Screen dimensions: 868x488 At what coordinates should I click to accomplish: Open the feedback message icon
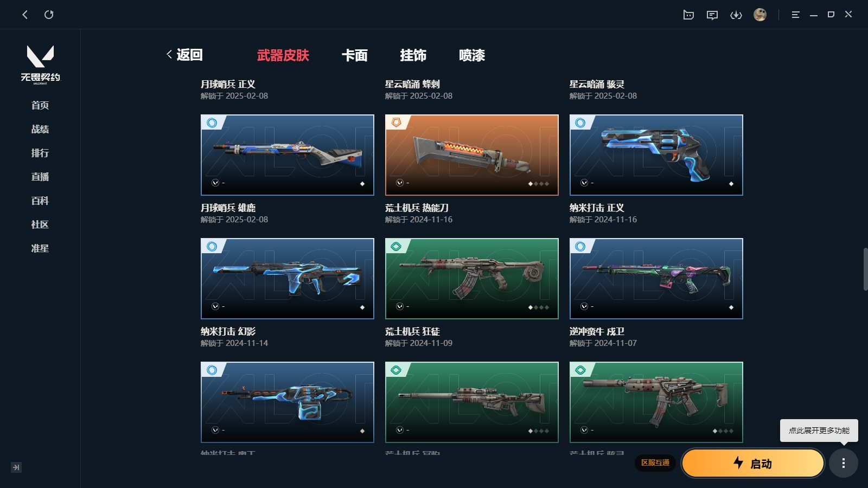pos(712,15)
